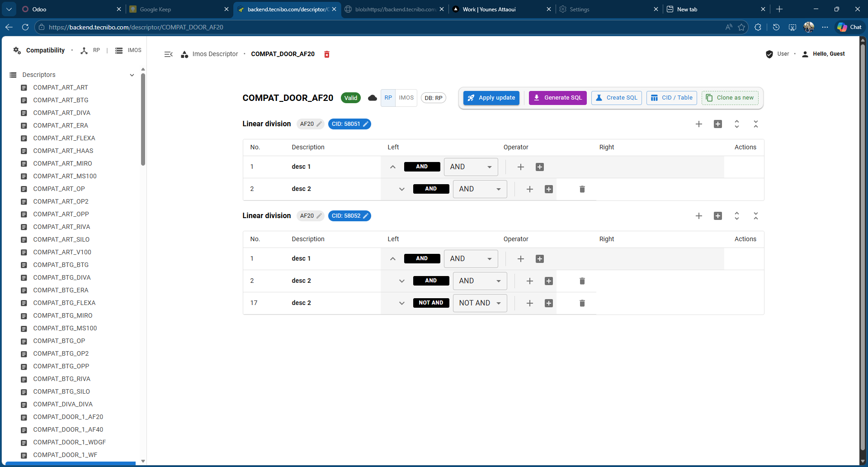Refresh the page with browser reload icon
This screenshot has height=467, width=868.
[25, 27]
